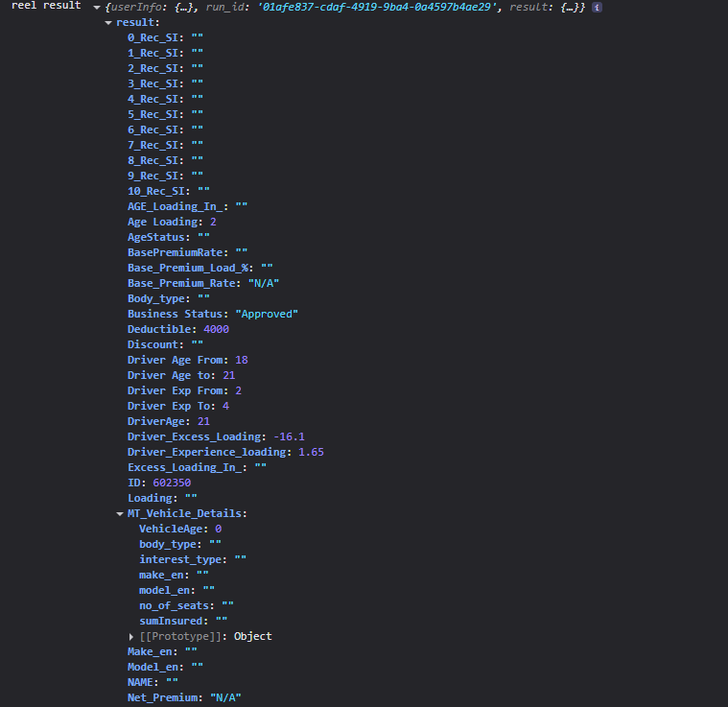Select the ID value 602350
This screenshot has width=728, height=707.
point(172,483)
